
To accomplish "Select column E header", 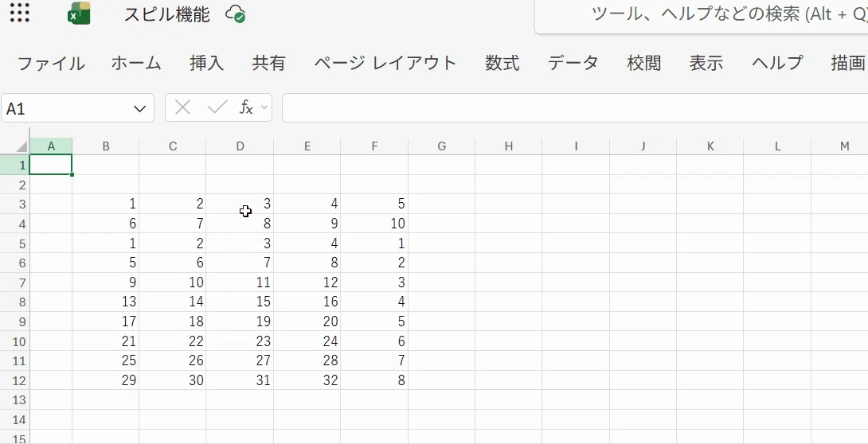I will coord(307,146).
